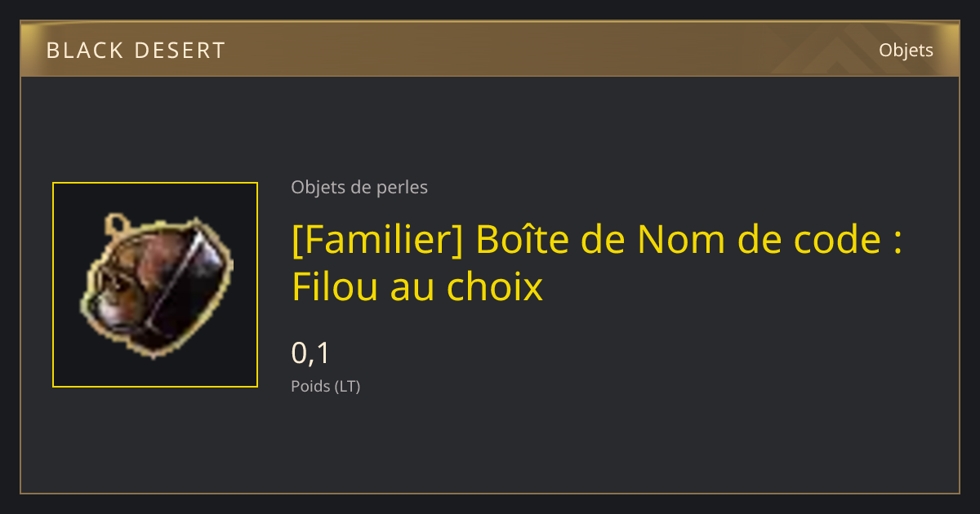Click the [Familier] tag in the item title
Screen dimensions: 980x514
[x=377, y=240]
